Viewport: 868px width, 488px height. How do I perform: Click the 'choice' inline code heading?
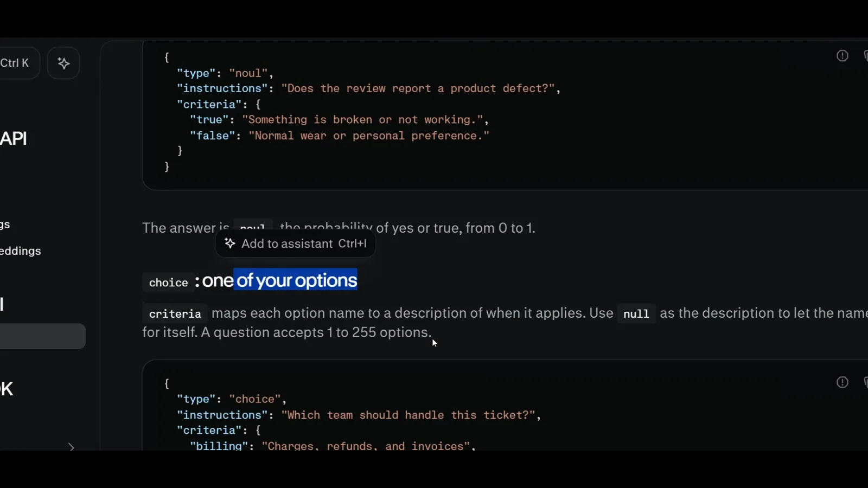(168, 282)
